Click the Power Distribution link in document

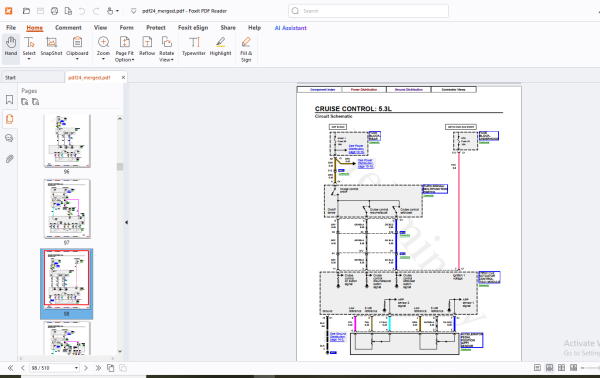pos(364,90)
